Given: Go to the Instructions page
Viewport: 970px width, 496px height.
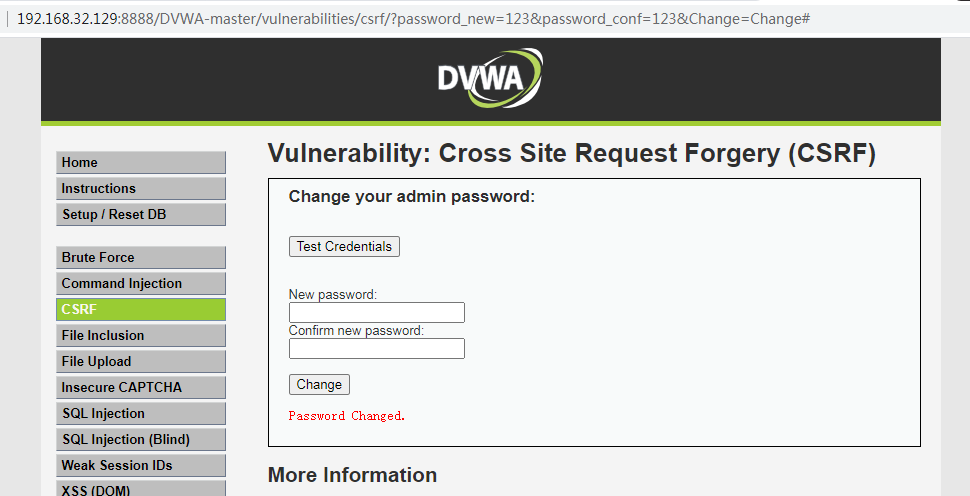Looking at the screenshot, I should tap(141, 189).
